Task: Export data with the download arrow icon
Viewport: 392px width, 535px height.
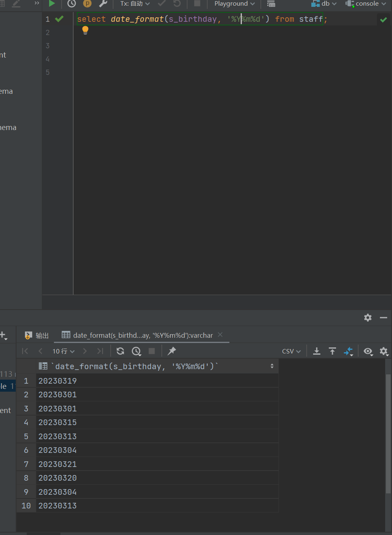Action: pyautogui.click(x=317, y=351)
